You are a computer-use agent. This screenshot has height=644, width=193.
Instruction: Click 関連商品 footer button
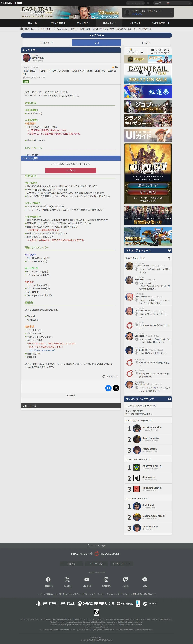point(71,563)
